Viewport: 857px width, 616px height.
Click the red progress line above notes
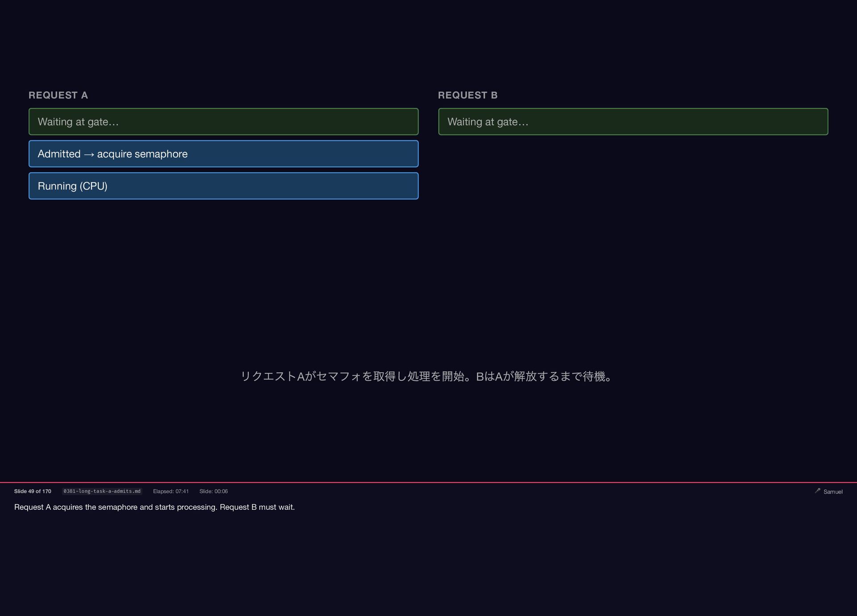[x=428, y=483]
